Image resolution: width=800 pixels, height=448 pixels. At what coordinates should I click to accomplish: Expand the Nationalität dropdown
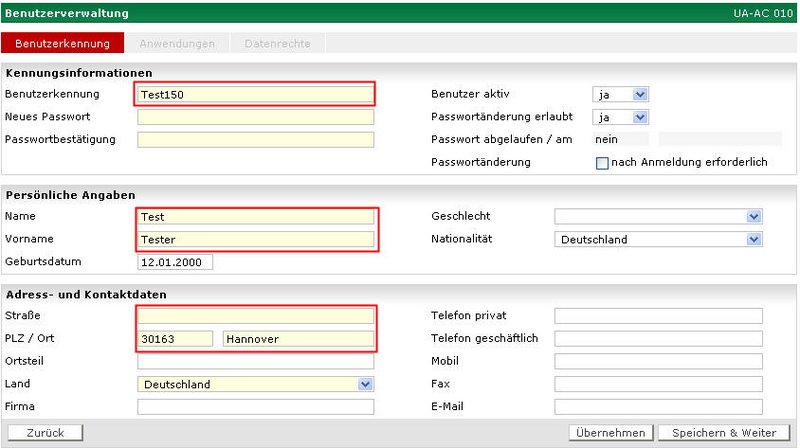[x=658, y=239]
